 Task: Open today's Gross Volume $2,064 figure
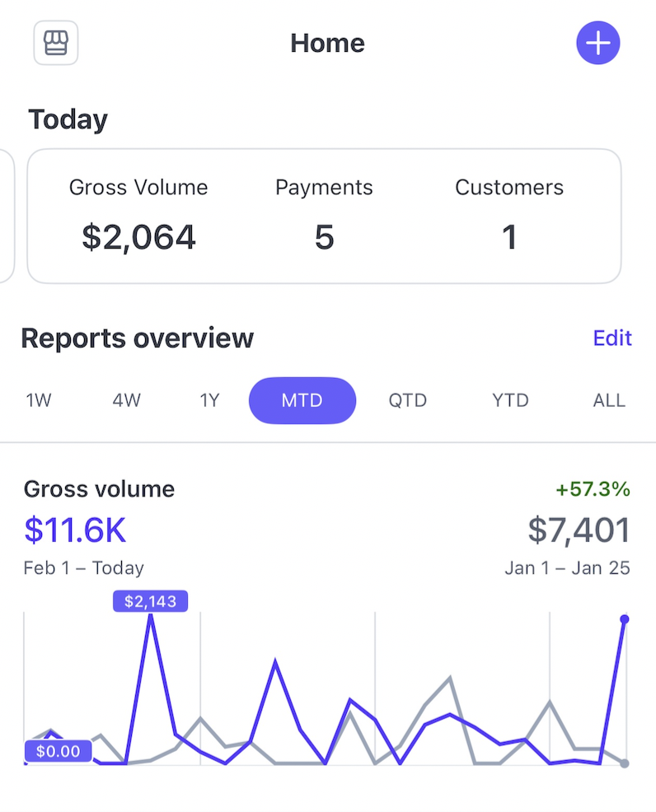pos(139,237)
